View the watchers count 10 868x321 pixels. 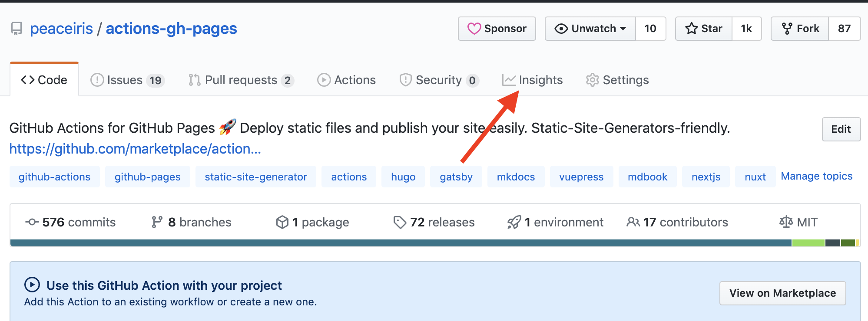[650, 29]
